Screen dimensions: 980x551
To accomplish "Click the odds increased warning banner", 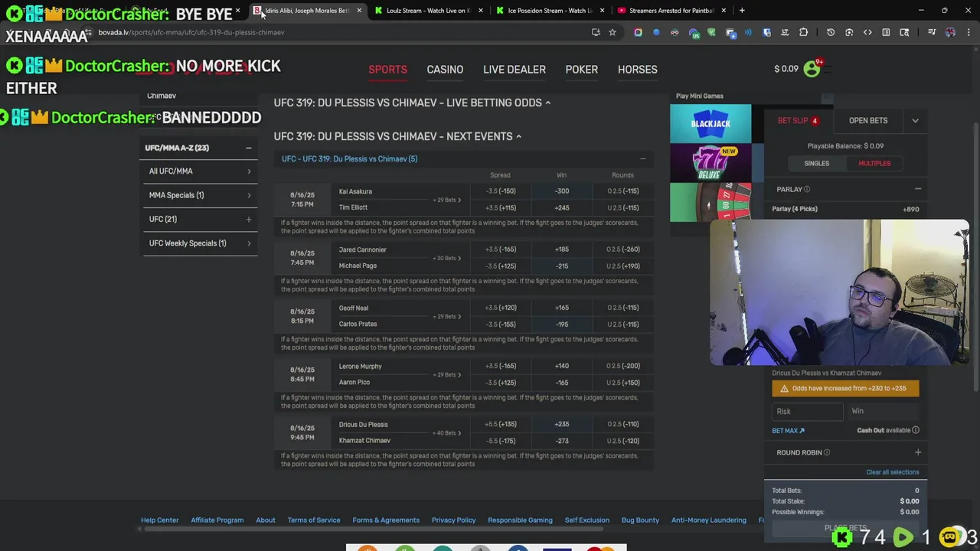I will [845, 388].
